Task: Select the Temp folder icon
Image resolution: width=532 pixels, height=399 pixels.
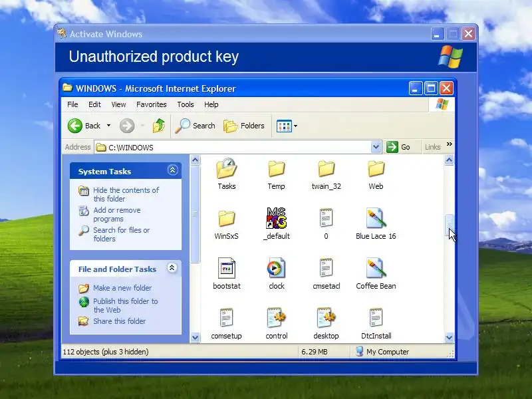Action: pyautogui.click(x=276, y=169)
